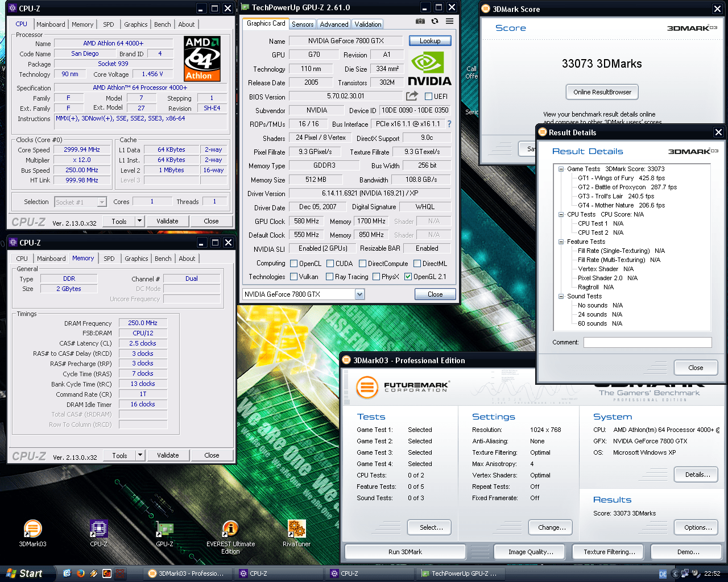This screenshot has width=728, height=582.
Task: Launch Firefox from the quick launch bar
Action: [80, 573]
